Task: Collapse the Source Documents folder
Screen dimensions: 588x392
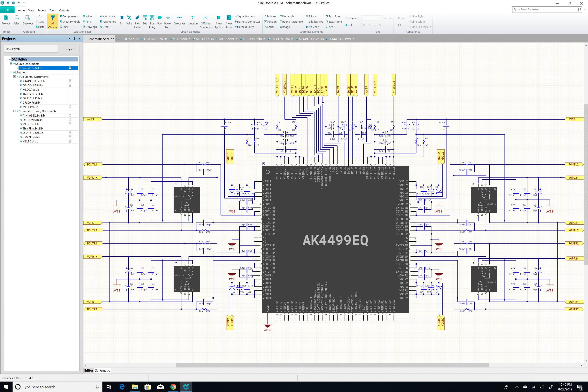Action: click(11, 63)
